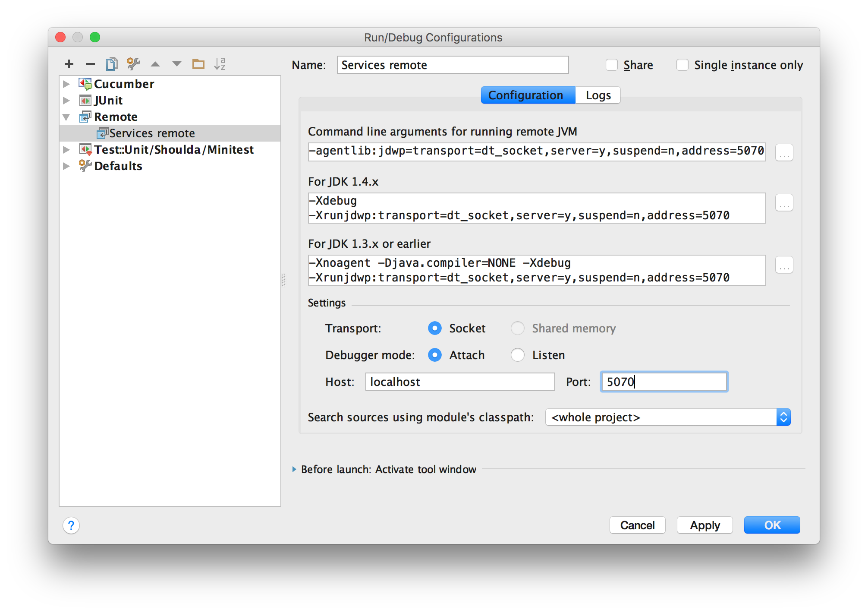This screenshot has width=868, height=613.
Task: Enable the Share checkbox
Action: click(612, 64)
